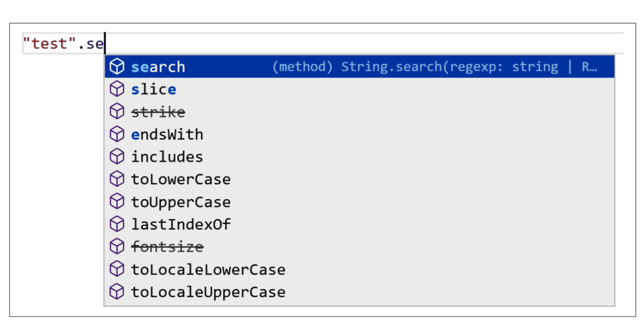Click the cube icon next to slice
The width and height of the screenshot is (644, 322).
click(x=117, y=89)
